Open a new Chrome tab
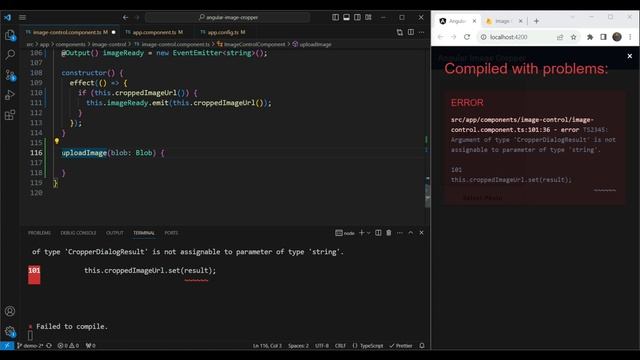 (x=536, y=21)
